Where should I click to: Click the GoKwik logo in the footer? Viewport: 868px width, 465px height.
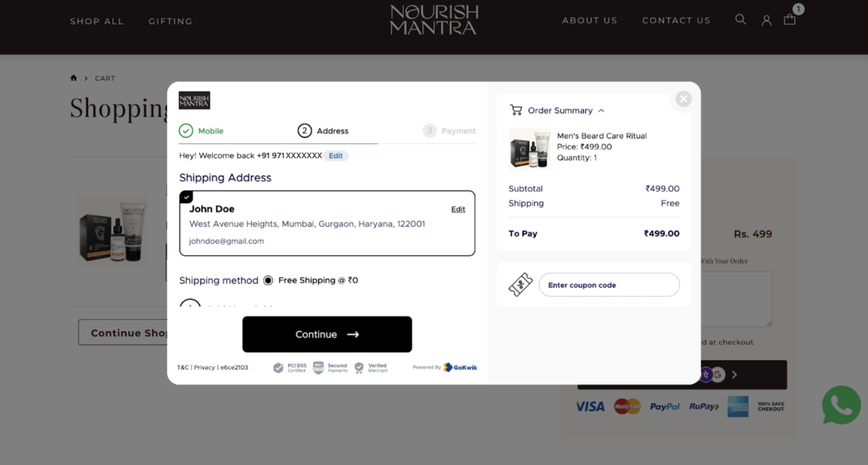[x=460, y=367]
